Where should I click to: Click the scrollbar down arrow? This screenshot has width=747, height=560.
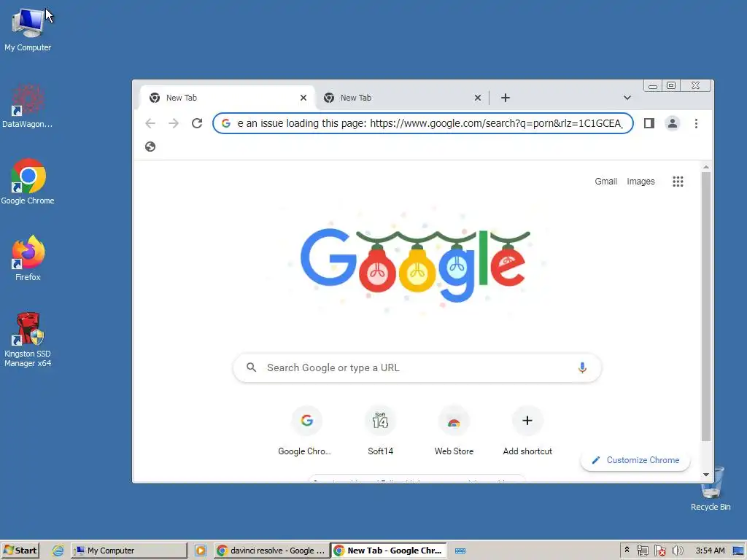(x=706, y=474)
